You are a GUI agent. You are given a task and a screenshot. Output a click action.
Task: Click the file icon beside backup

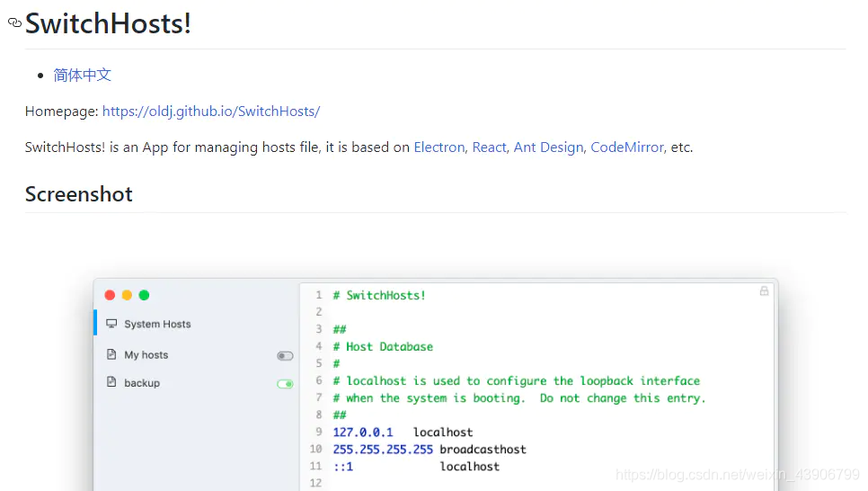pos(111,382)
